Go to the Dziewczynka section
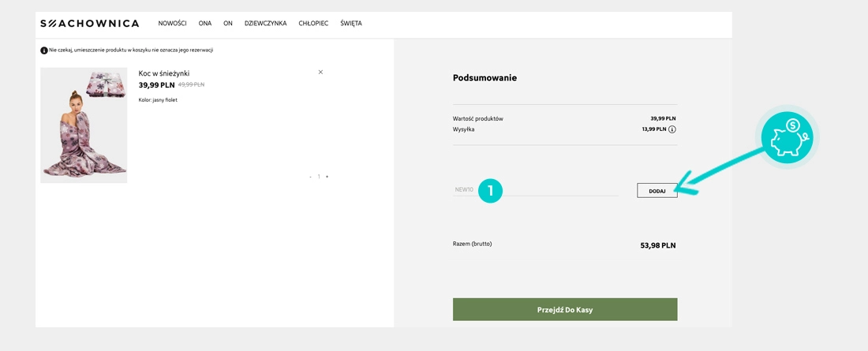Screen dimensions: 868x351 pyautogui.click(x=265, y=24)
